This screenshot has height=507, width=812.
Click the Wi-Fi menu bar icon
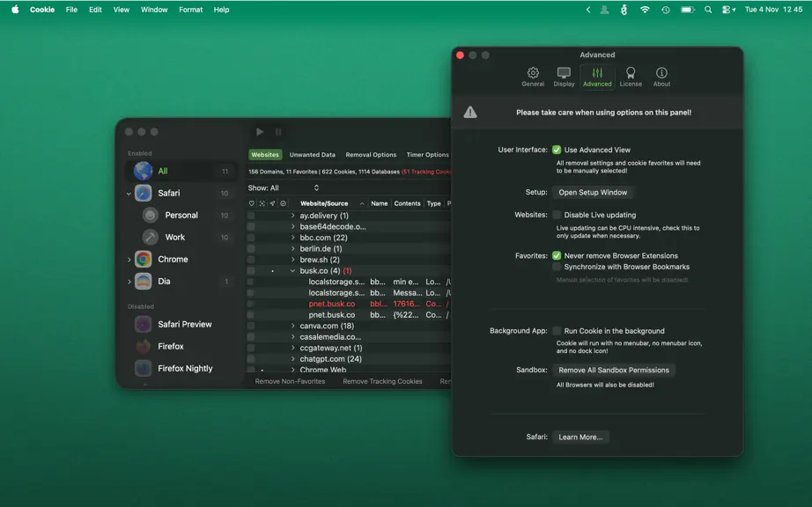[645, 10]
